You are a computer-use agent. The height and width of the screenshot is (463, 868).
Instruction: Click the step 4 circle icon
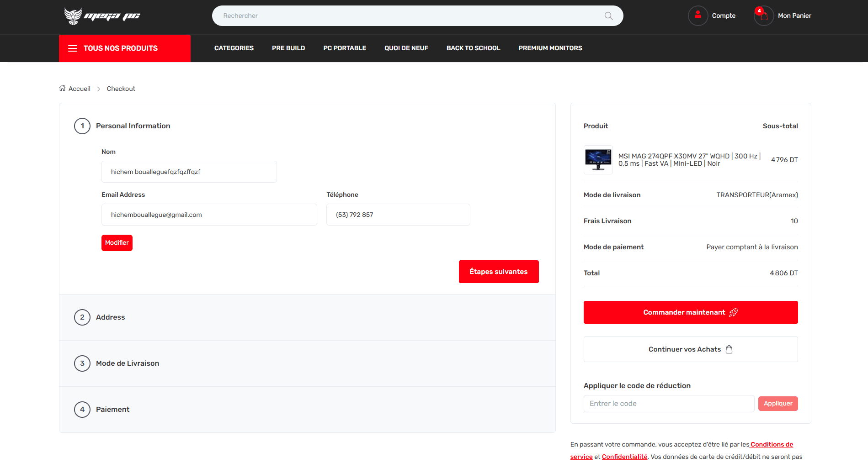(82, 410)
